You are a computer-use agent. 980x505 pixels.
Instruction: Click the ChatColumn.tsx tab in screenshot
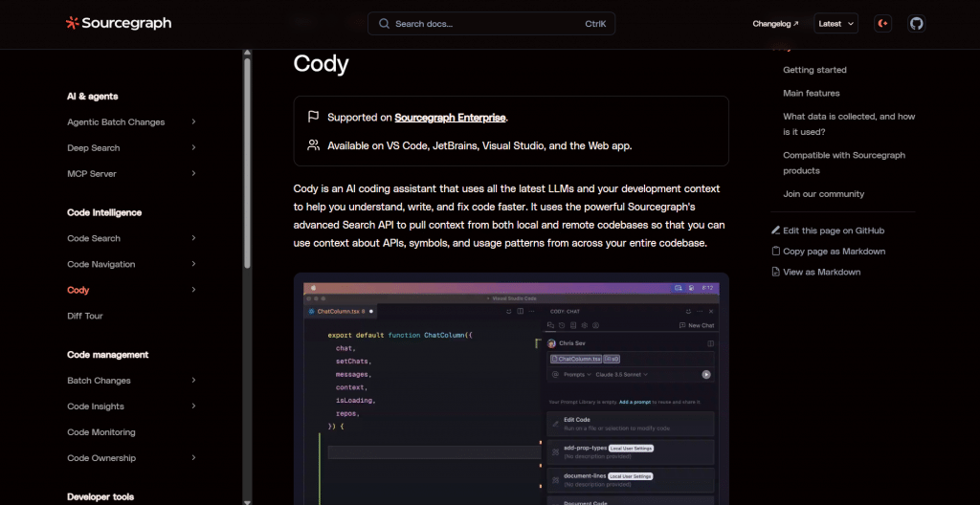tap(341, 311)
